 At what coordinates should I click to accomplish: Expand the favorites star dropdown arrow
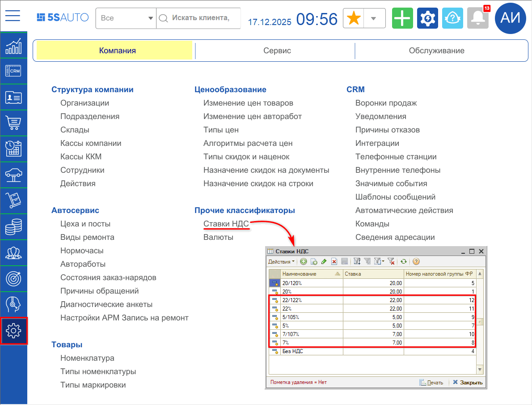(375, 18)
